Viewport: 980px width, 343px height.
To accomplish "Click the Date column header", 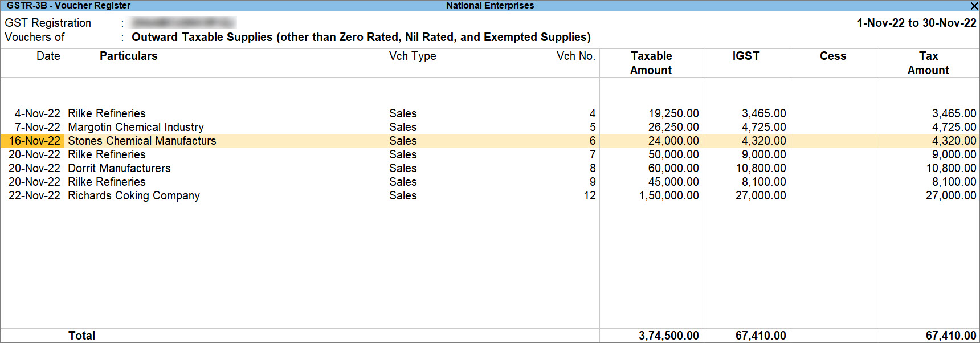I will coord(48,56).
